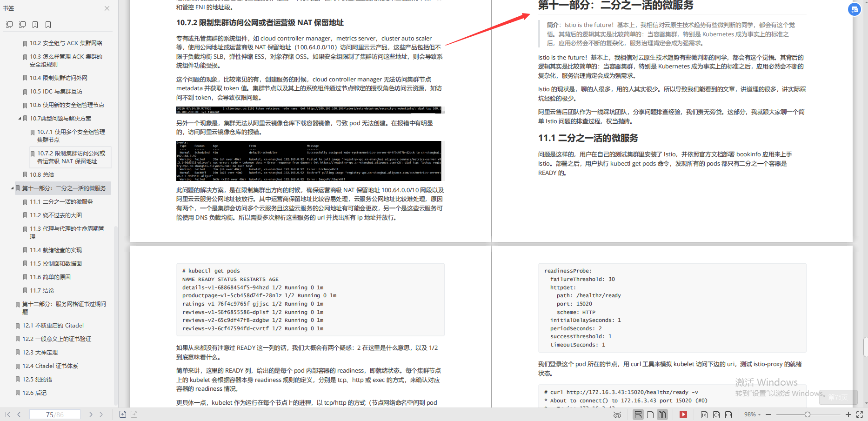Switch to single page view

[650, 414]
